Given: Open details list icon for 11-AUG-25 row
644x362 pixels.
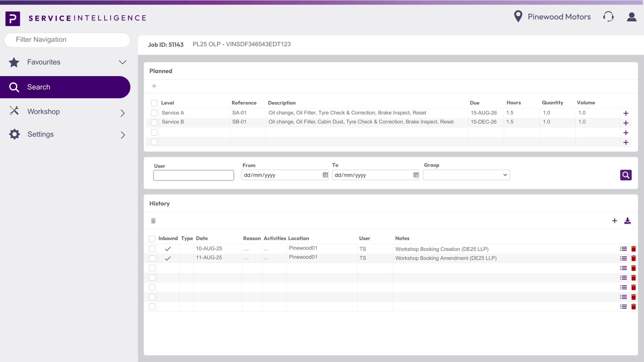Looking at the screenshot, I should [x=623, y=258].
